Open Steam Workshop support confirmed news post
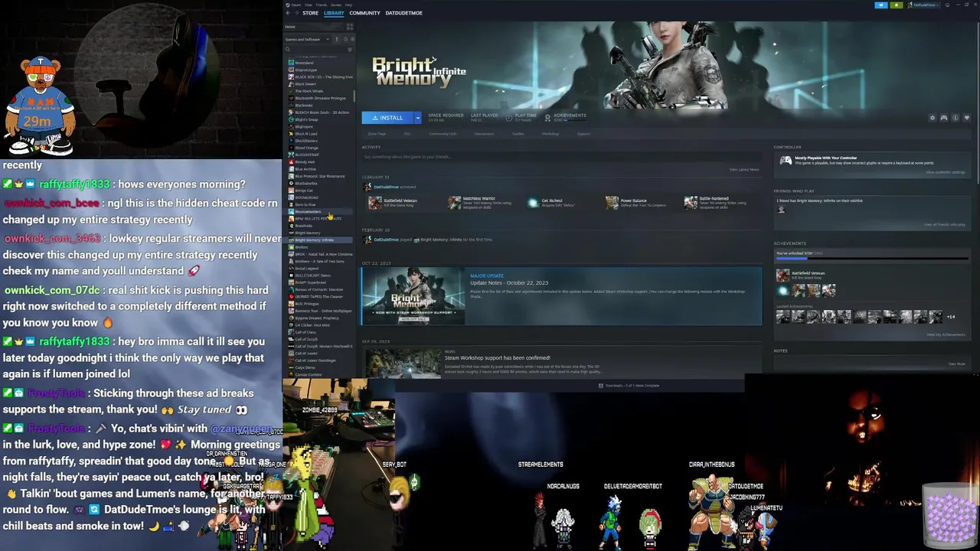 pyautogui.click(x=497, y=357)
